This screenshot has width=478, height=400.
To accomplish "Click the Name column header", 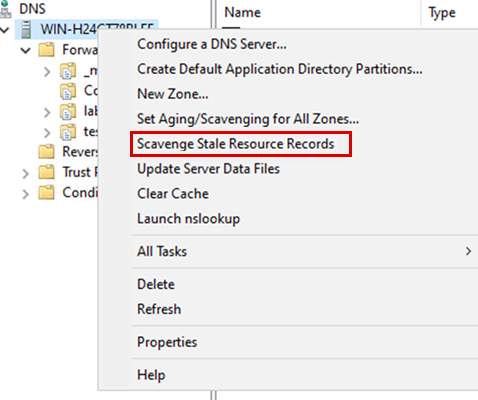I will coord(243,12).
